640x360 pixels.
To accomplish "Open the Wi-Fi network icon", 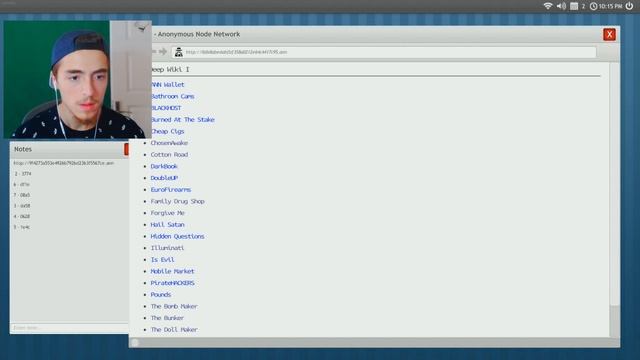I will pos(548,6).
